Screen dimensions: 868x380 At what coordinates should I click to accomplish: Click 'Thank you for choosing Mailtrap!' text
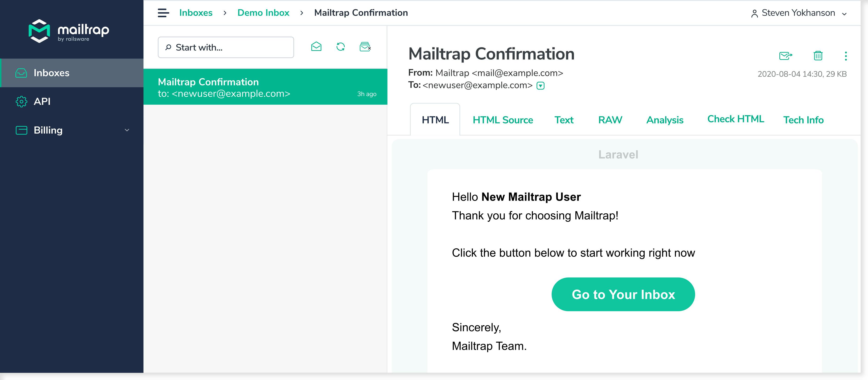[535, 216]
